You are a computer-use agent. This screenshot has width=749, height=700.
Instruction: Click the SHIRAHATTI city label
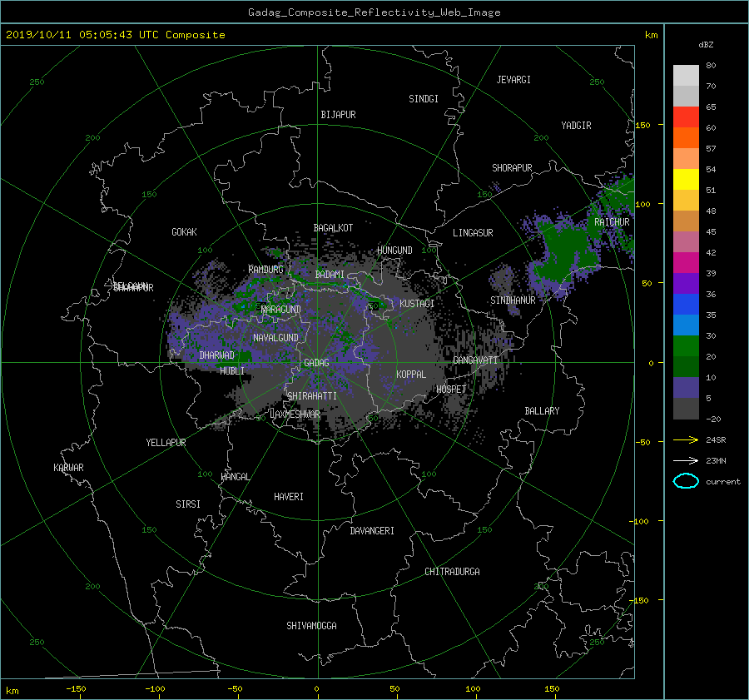click(x=312, y=396)
